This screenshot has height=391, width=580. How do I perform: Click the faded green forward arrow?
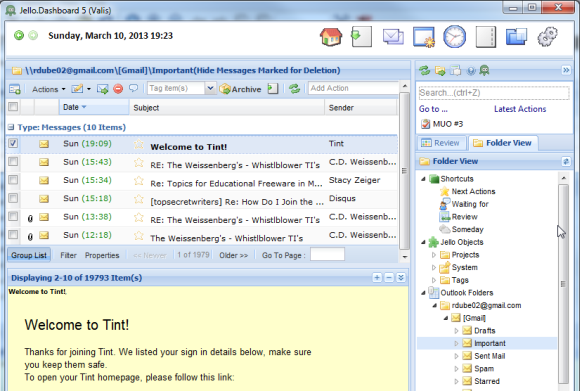(33, 35)
